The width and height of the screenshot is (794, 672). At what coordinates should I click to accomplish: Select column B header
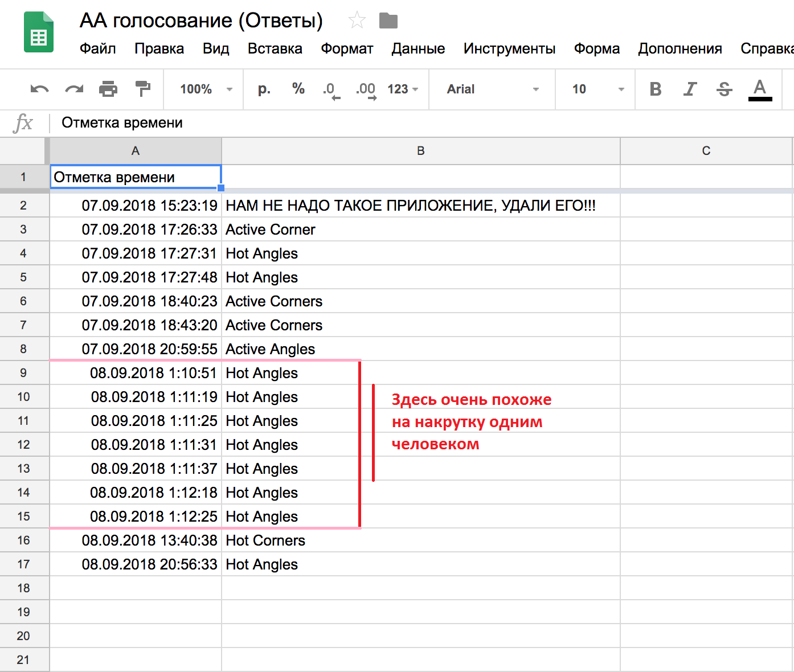(420, 151)
